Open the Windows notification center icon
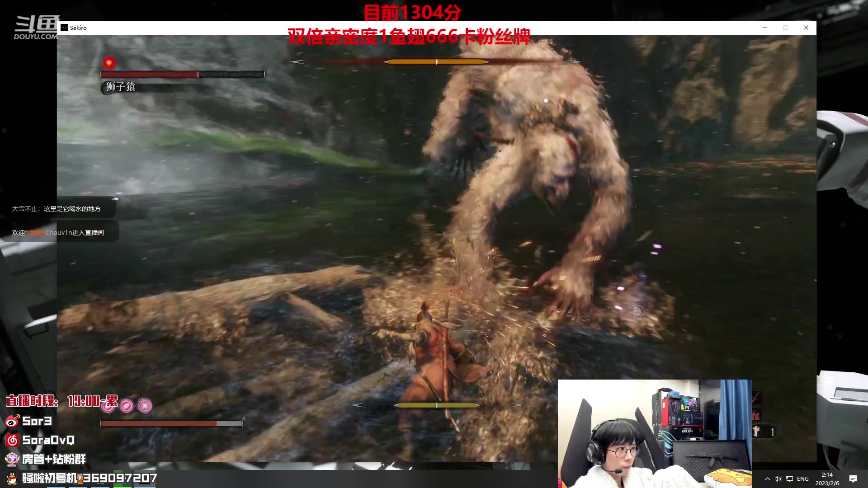868x488 pixels. click(x=853, y=479)
